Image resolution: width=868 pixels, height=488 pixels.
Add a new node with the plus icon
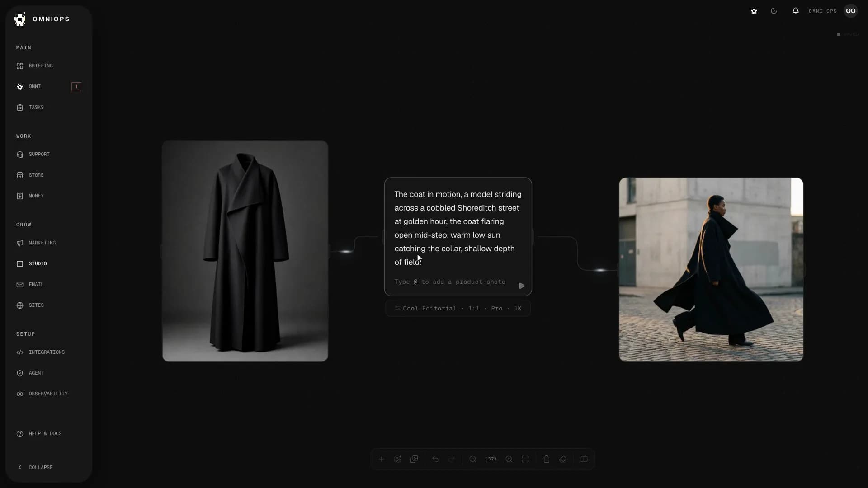[x=382, y=460]
